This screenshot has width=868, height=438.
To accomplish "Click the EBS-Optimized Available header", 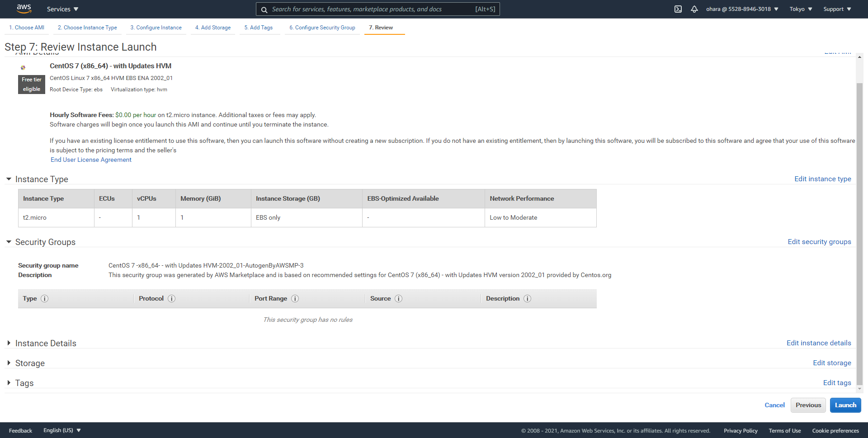I will click(424, 198).
